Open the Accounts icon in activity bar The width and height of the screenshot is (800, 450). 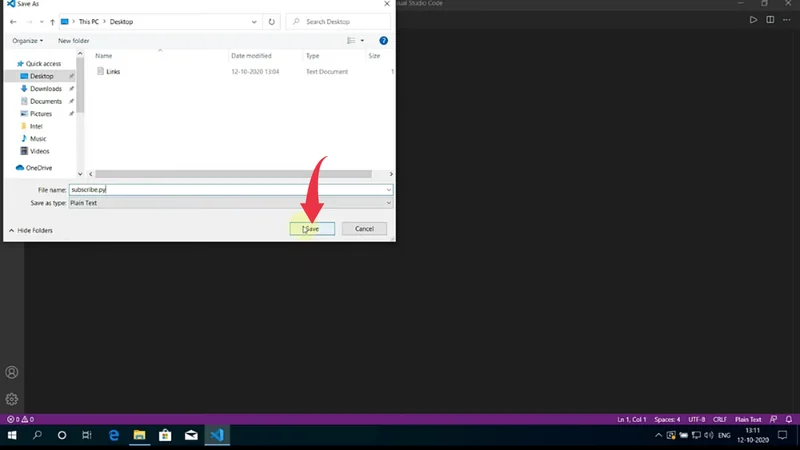12,372
